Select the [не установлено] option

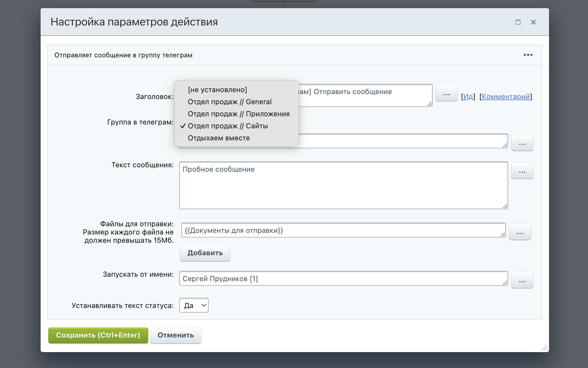click(x=217, y=90)
